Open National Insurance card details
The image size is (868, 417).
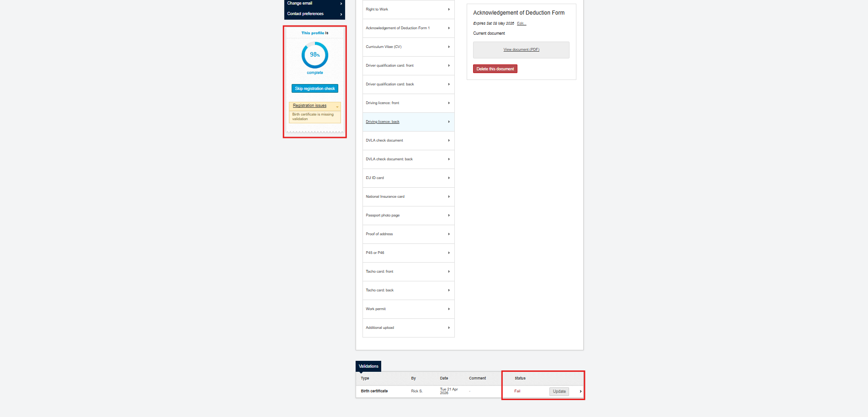click(x=408, y=196)
